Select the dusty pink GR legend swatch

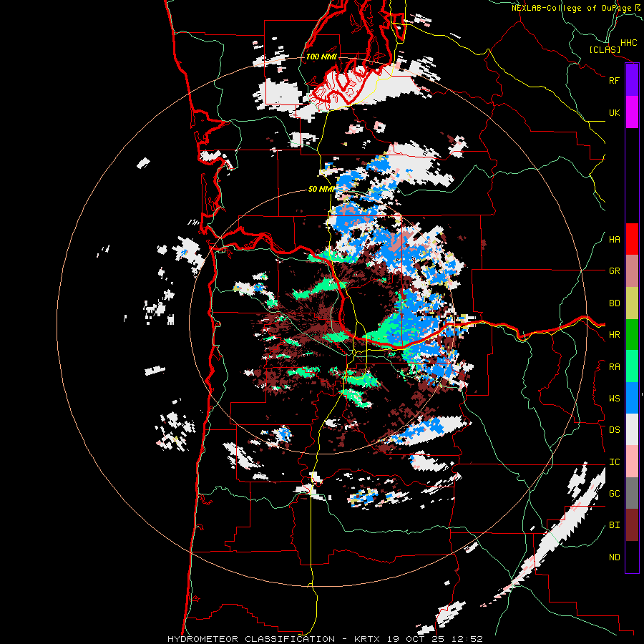tap(632, 270)
